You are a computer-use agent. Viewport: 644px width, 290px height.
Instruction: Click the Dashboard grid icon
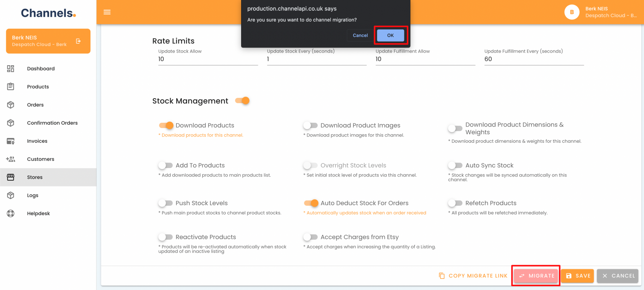11,69
